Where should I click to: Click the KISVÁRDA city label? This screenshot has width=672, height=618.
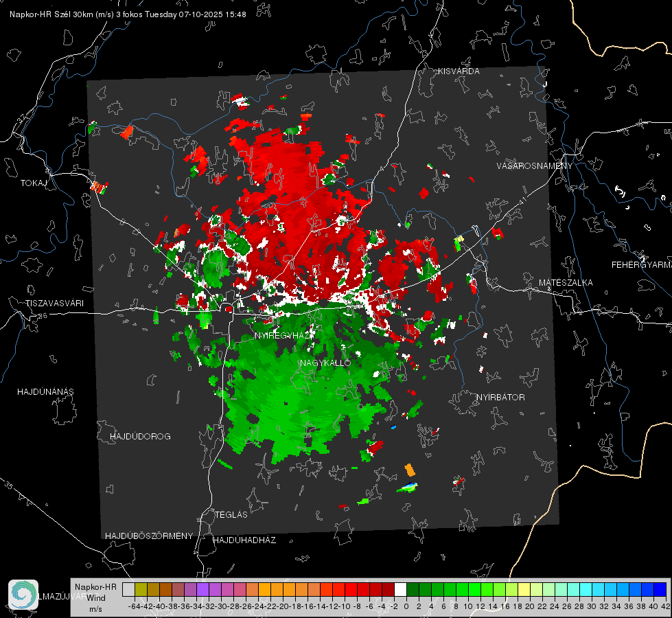click(459, 71)
